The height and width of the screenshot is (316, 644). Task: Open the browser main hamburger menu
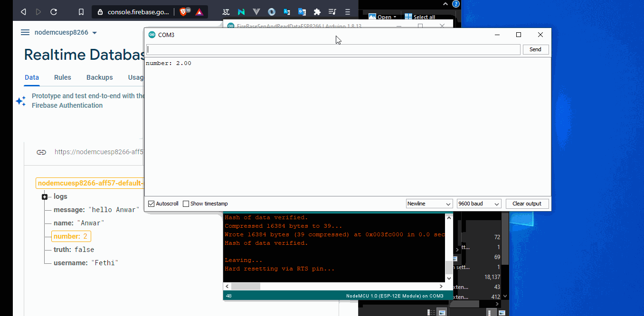pos(348,12)
